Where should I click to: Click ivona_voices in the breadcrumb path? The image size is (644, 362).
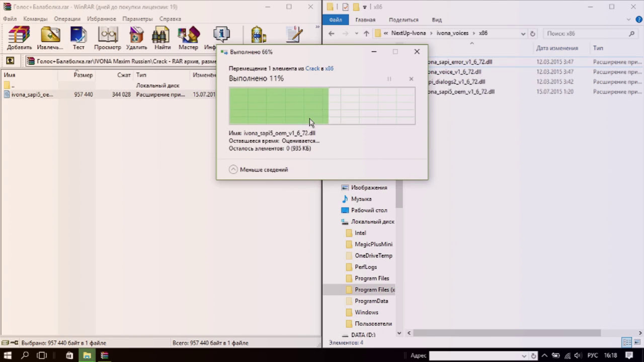[452, 33]
